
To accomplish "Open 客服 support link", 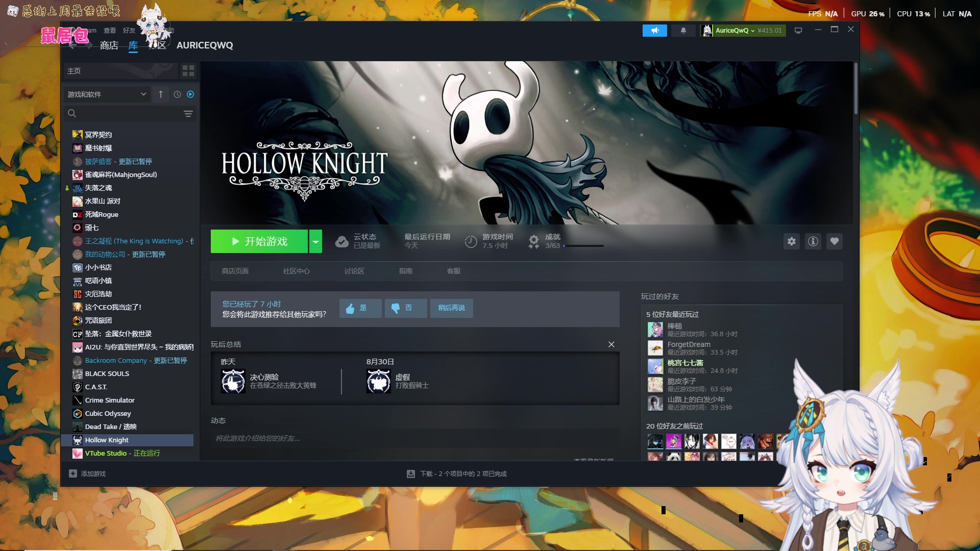I will point(454,271).
